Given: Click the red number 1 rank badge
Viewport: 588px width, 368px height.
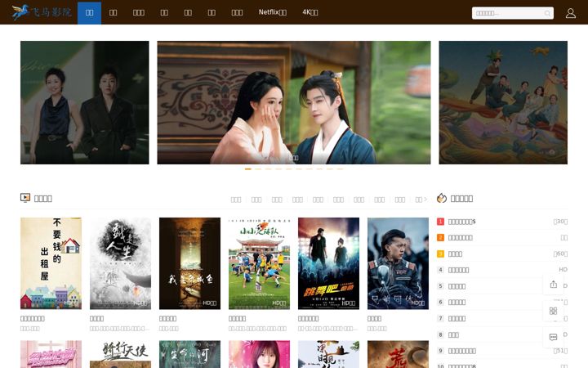Looking at the screenshot, I should coord(440,222).
